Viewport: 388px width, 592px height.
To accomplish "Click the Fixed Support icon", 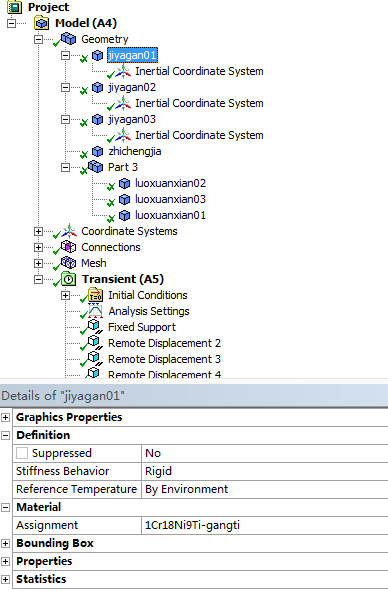I will pos(95,327).
